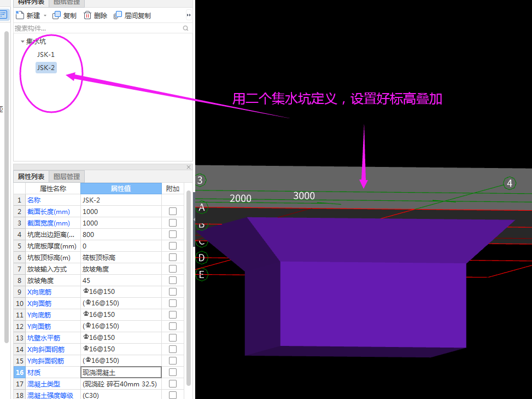Click the 材质 value field 现浇混凝土

121,373
